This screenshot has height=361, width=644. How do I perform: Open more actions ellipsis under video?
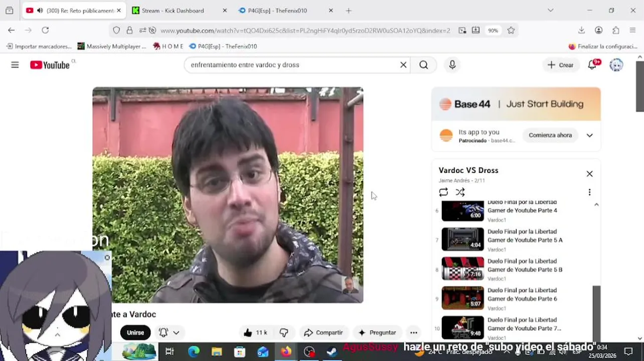tap(414, 332)
